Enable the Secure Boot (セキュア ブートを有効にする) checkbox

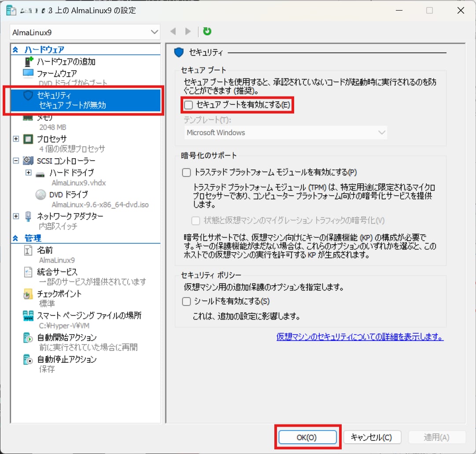[x=188, y=105]
